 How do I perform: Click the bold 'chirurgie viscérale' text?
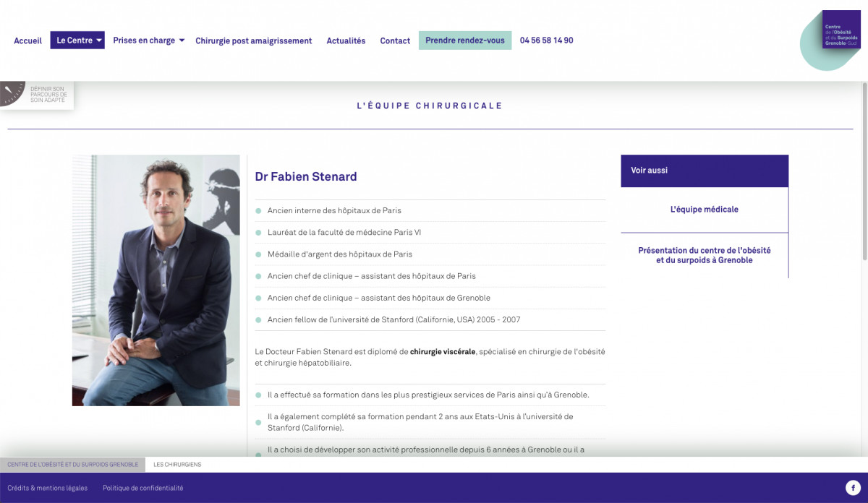pyautogui.click(x=443, y=352)
